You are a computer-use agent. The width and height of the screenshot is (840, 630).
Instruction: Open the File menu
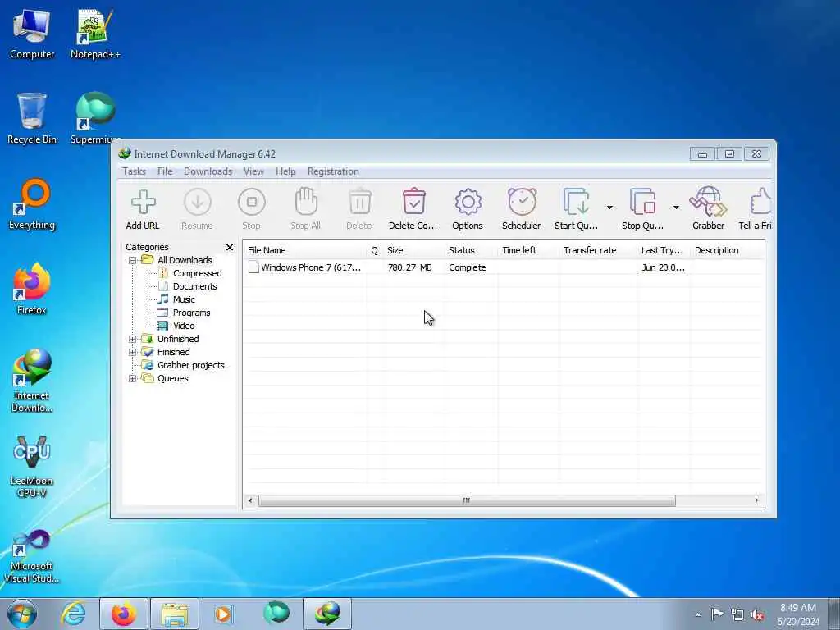pyautogui.click(x=165, y=171)
